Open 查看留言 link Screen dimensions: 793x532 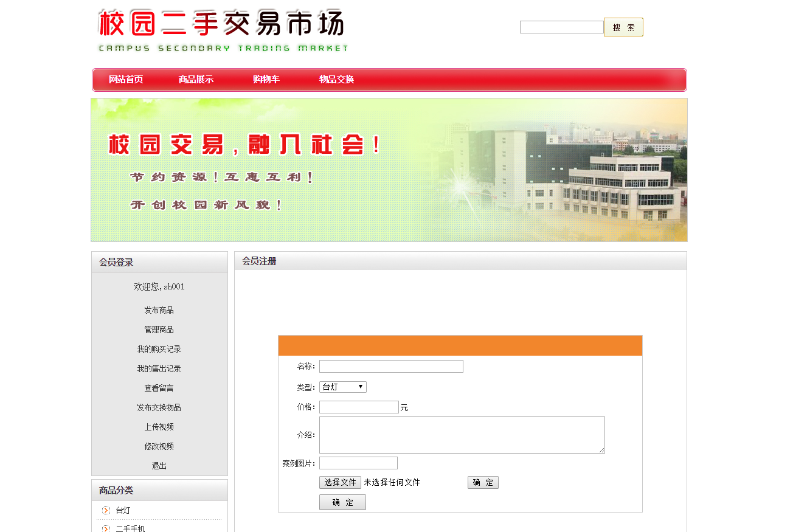click(159, 388)
